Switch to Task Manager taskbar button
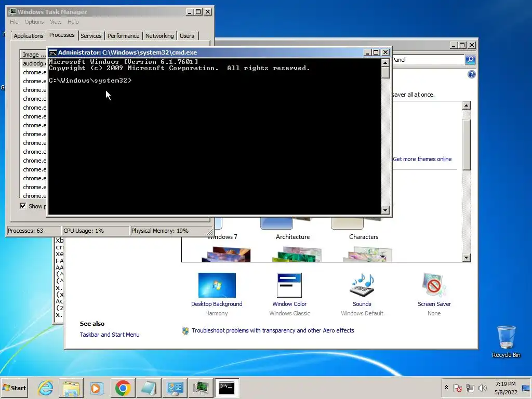This screenshot has width=532, height=399. coord(201,388)
